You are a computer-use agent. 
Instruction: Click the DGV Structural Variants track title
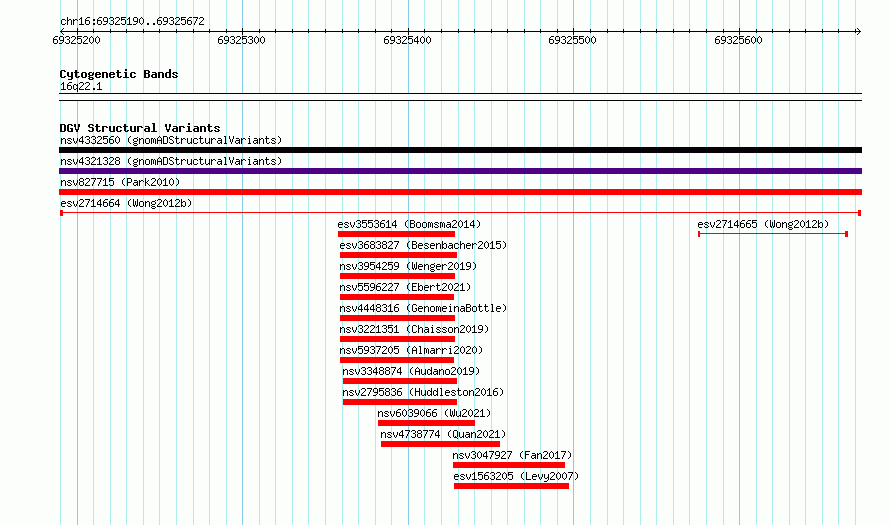(140, 128)
